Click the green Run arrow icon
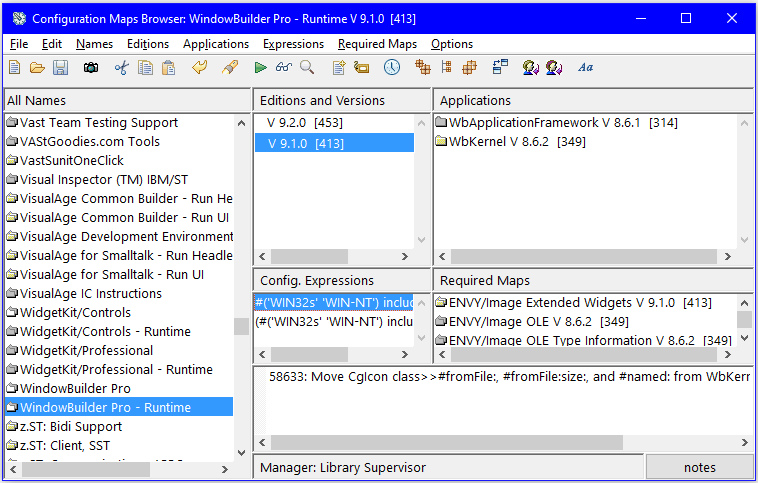The width and height of the screenshot is (758, 483). pyautogui.click(x=260, y=68)
